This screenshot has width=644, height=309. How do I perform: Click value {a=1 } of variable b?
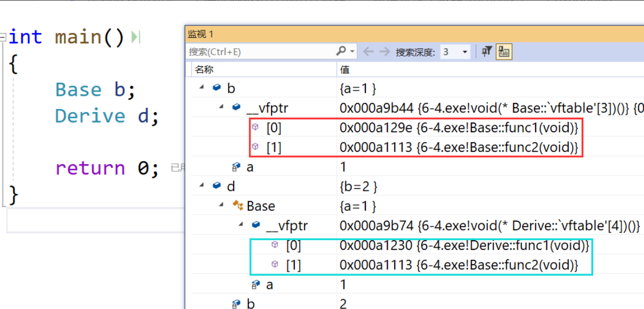pyautogui.click(x=358, y=88)
